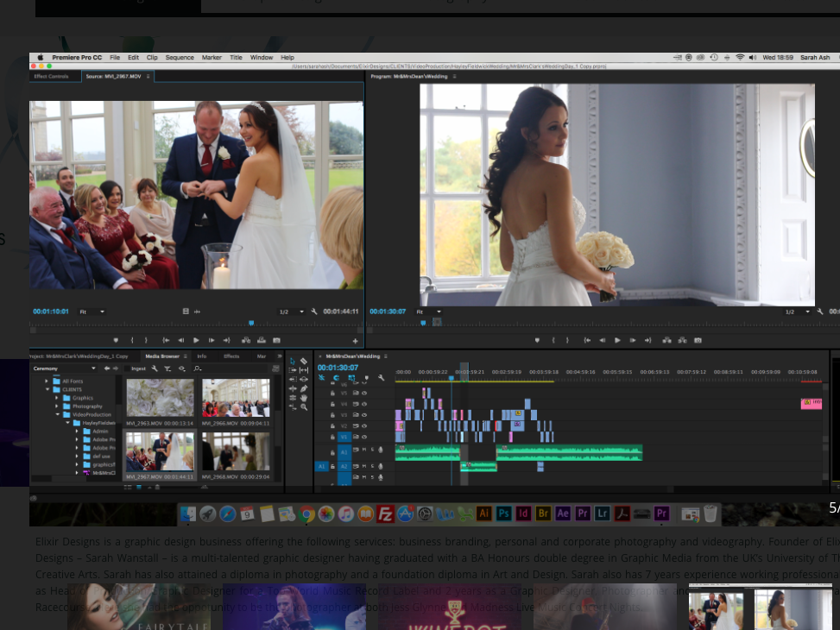Collapse the VideoProduction folder
Viewport: 840px width, 630px height.
tap(57, 414)
